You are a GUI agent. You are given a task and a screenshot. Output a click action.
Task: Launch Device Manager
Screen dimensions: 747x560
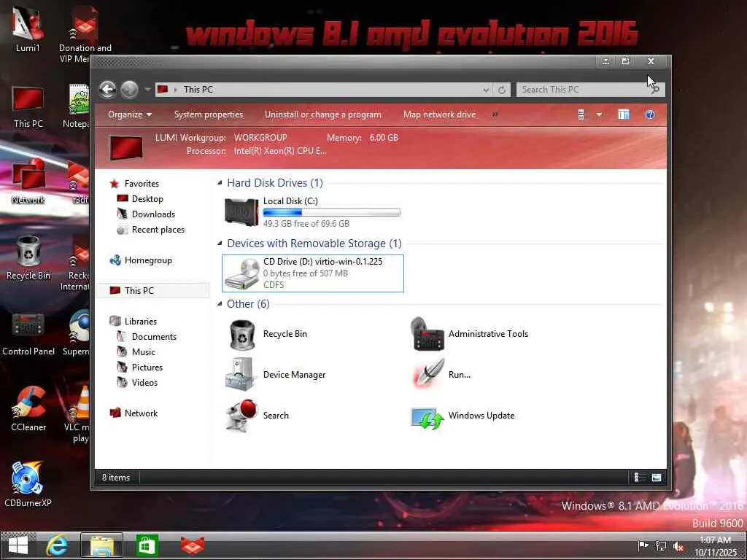pos(275,375)
